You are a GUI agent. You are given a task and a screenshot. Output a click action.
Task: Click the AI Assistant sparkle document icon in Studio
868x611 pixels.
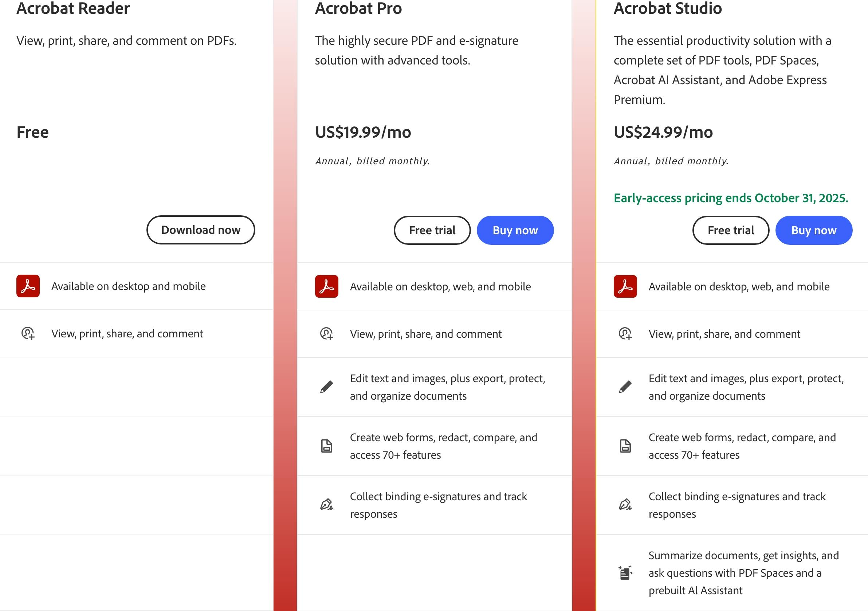(x=625, y=572)
